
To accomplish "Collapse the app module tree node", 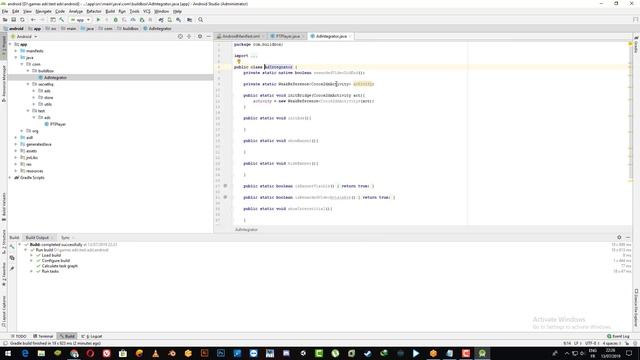I will [x=10, y=44].
